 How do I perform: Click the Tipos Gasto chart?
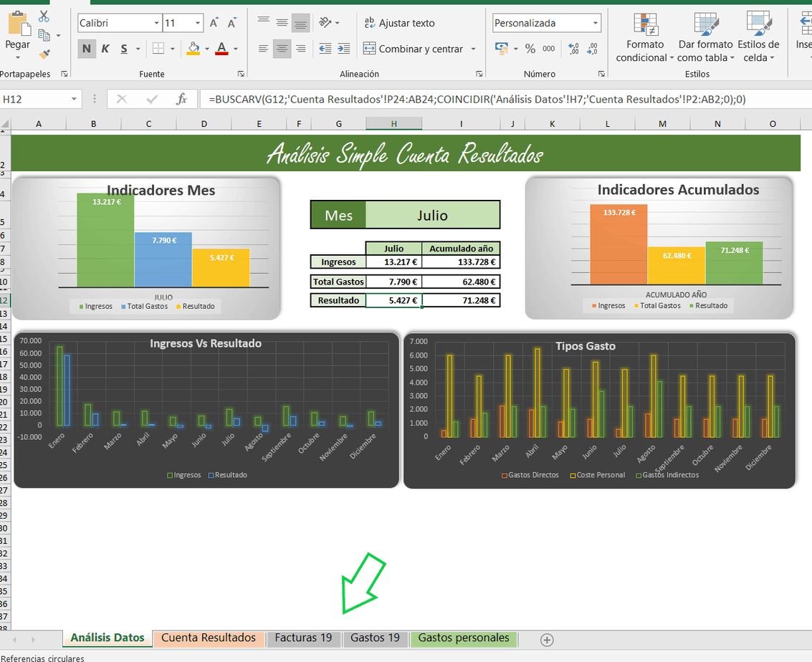click(x=599, y=411)
